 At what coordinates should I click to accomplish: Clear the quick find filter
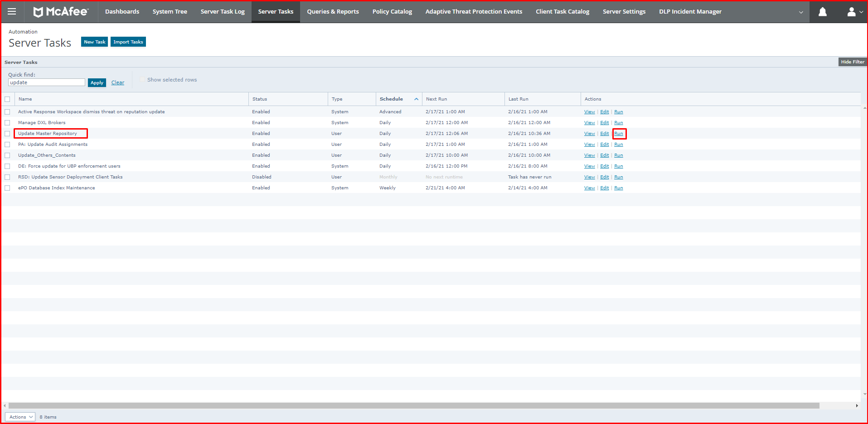click(118, 82)
